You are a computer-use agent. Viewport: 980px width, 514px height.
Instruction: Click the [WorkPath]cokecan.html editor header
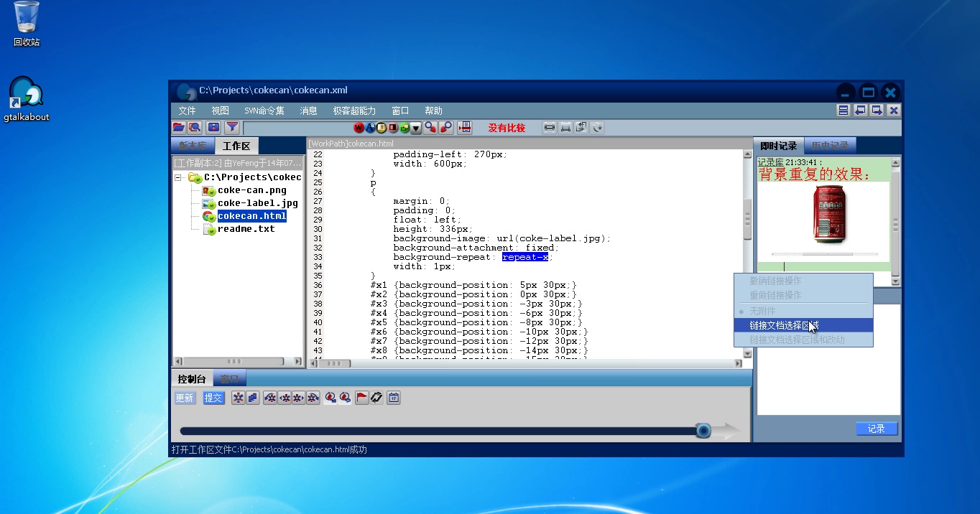tap(351, 144)
